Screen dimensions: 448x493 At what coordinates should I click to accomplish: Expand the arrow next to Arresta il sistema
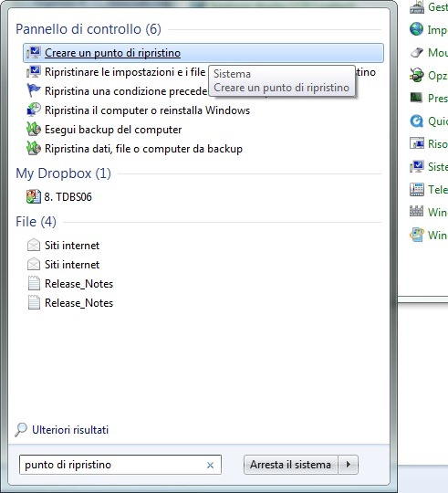349,465
